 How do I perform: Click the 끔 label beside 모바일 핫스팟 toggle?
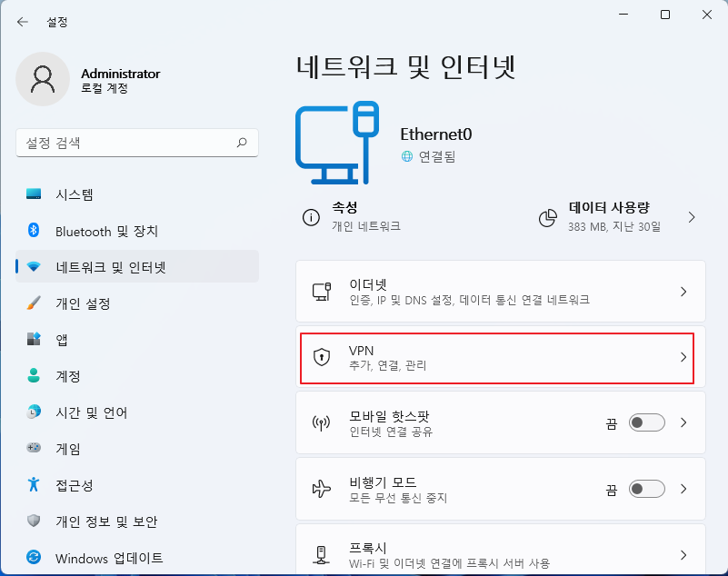612,423
